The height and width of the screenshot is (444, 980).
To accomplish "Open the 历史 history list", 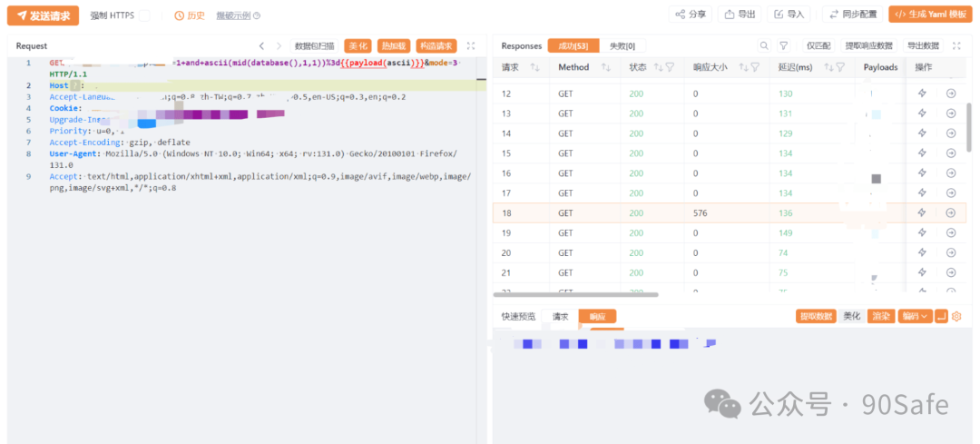I will pos(190,15).
